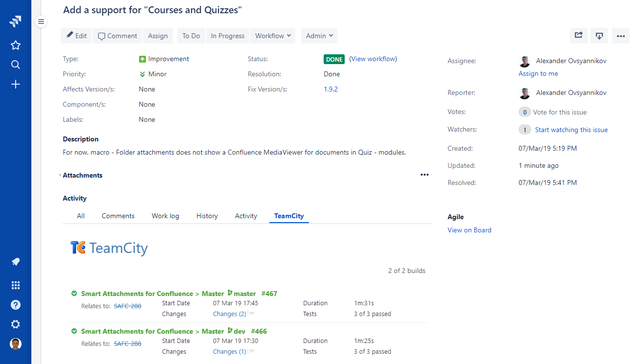Screen dimensions: 638x364
Task: Open the Admin dropdown menu
Action: (319, 36)
